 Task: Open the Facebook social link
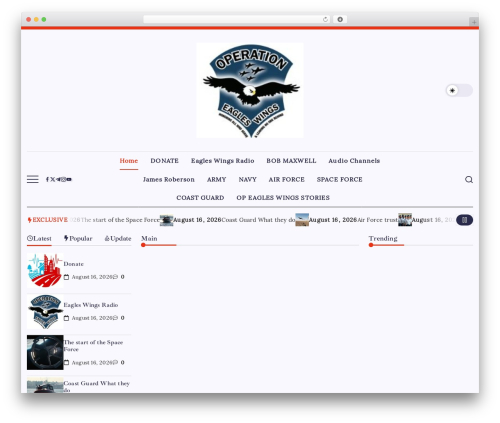tap(47, 179)
